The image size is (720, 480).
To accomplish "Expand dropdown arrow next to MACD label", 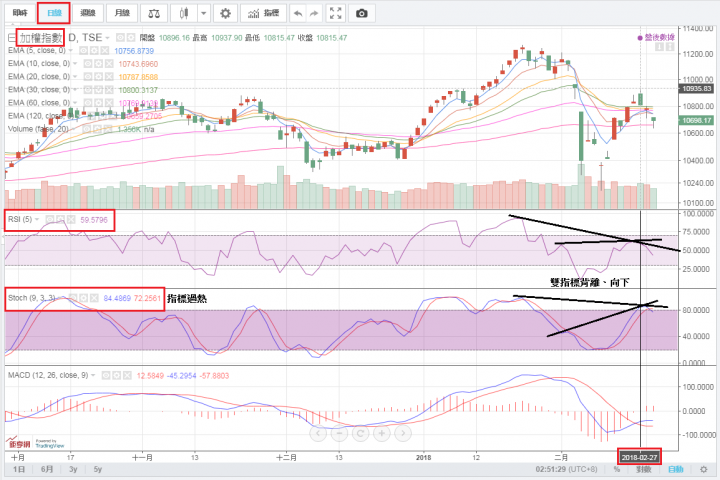I will pyautogui.click(x=93, y=375).
